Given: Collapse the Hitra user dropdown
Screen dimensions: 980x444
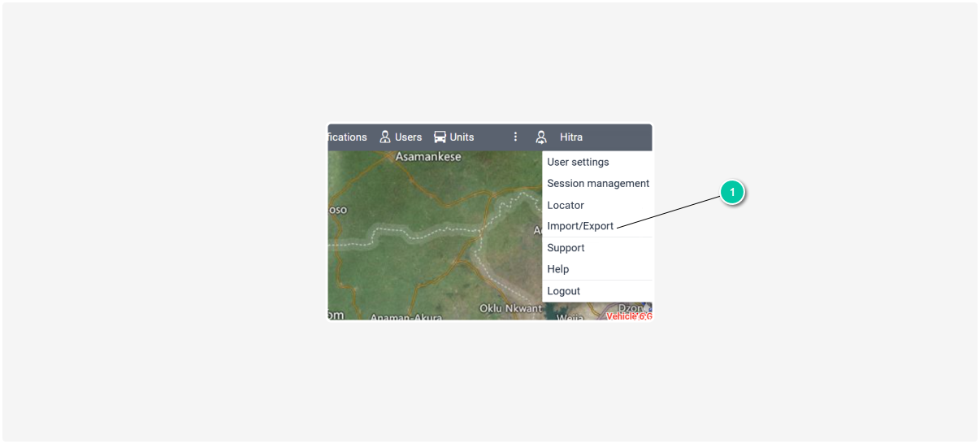Looking at the screenshot, I should [570, 137].
